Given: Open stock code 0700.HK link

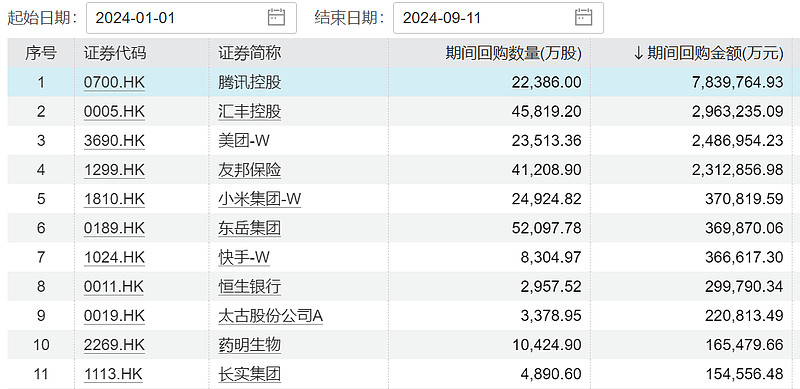Looking at the screenshot, I should [x=114, y=83].
